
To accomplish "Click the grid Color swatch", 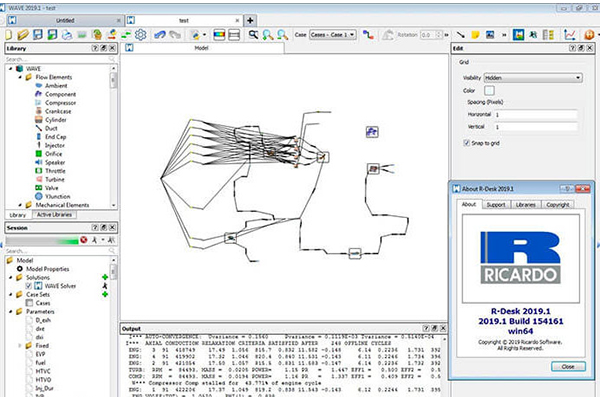I will click(x=489, y=90).
